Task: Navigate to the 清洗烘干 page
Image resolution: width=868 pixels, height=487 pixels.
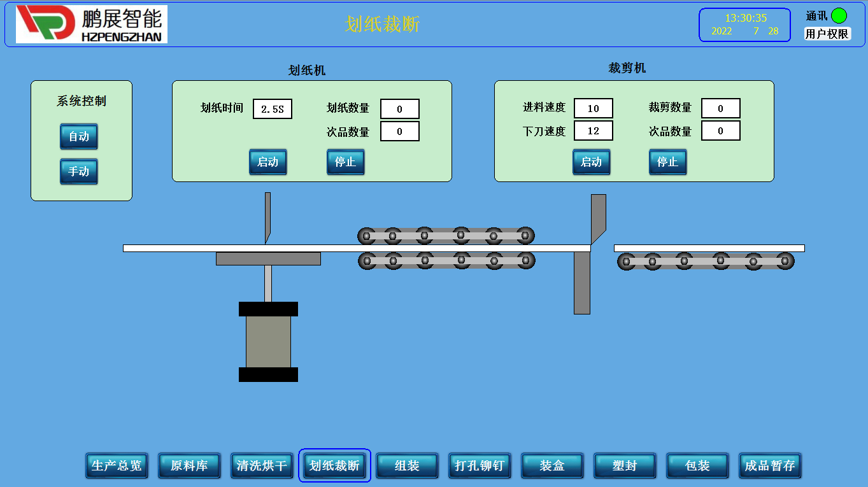Action: point(262,466)
